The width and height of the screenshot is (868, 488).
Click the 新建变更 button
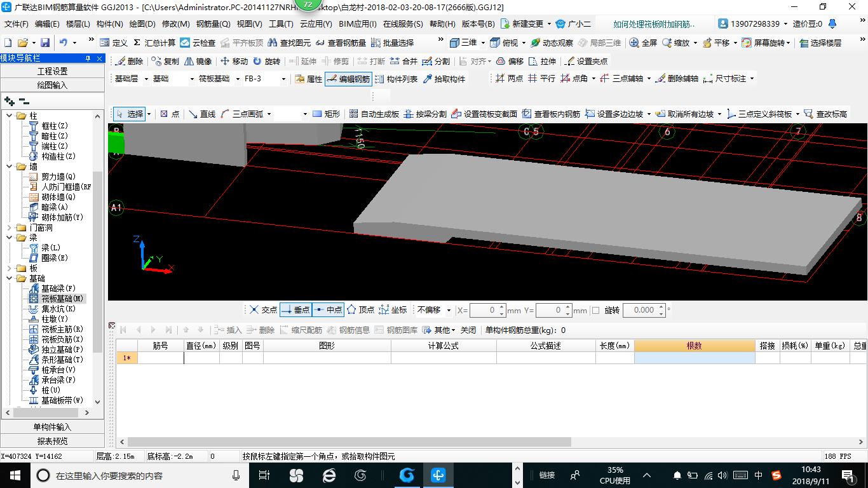click(522, 24)
